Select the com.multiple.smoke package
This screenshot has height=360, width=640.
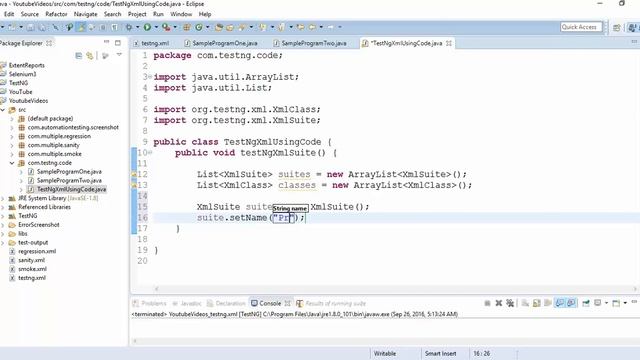tap(54, 154)
